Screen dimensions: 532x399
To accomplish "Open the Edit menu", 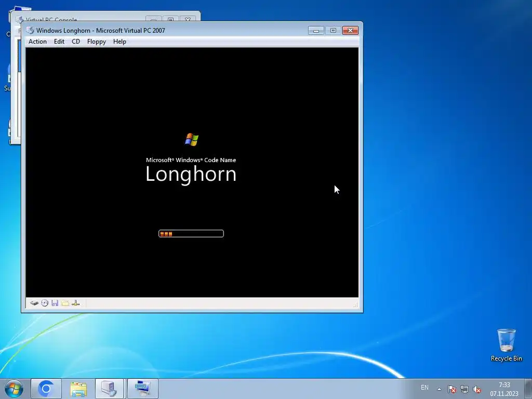I will [x=59, y=42].
